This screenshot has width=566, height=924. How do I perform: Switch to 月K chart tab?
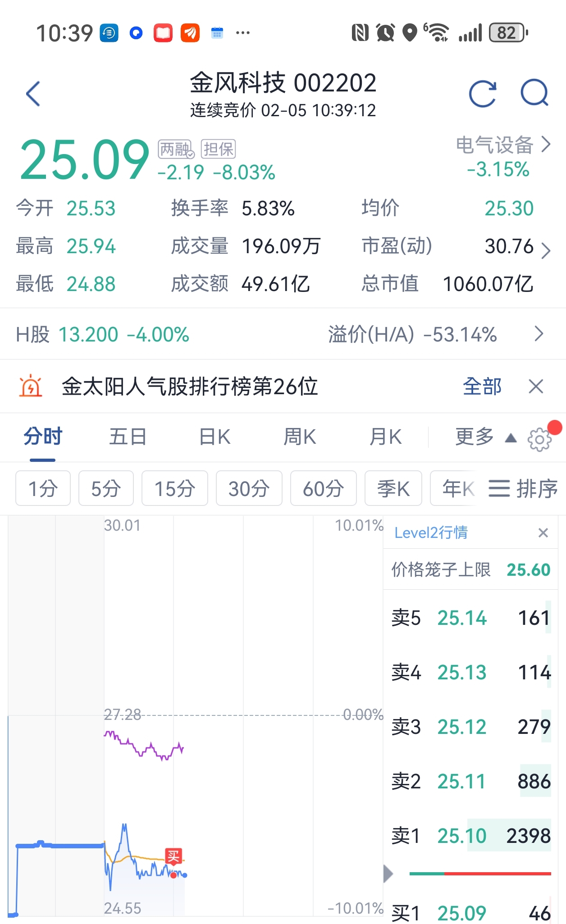pyautogui.click(x=385, y=437)
